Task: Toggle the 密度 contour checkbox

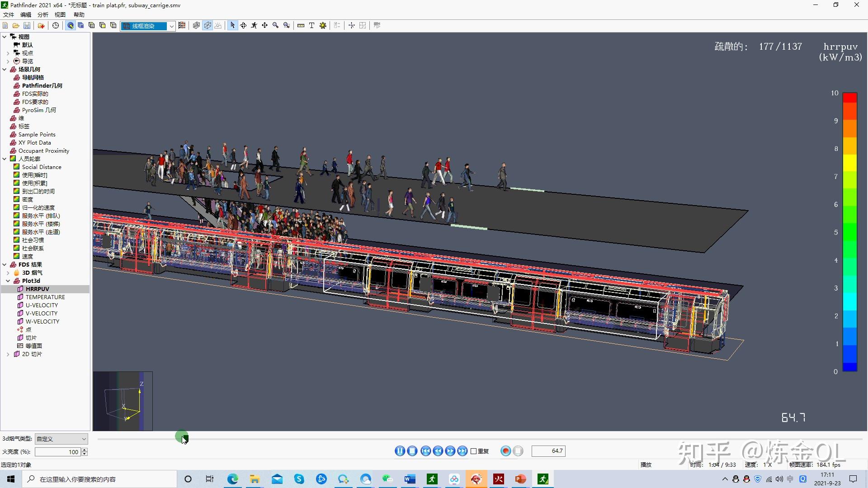Action: click(17, 199)
